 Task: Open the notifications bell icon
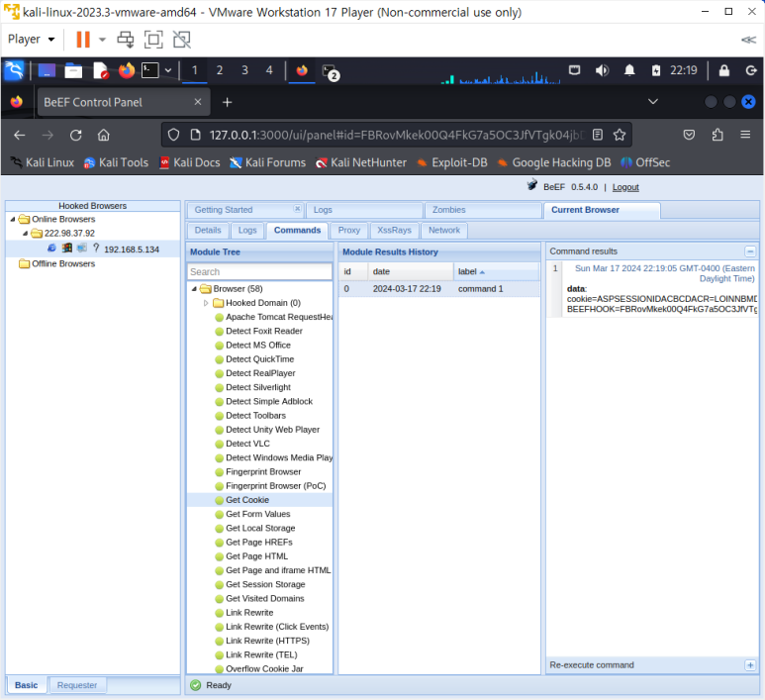point(629,70)
